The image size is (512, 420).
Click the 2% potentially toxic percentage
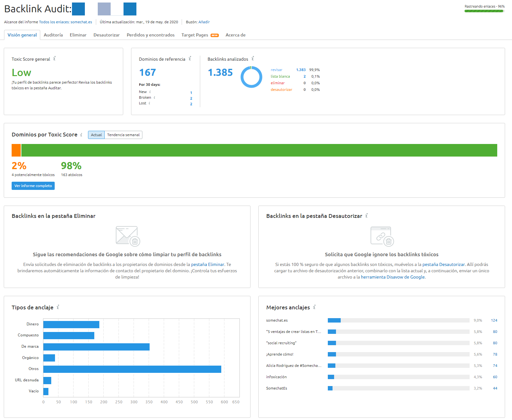pyautogui.click(x=19, y=166)
